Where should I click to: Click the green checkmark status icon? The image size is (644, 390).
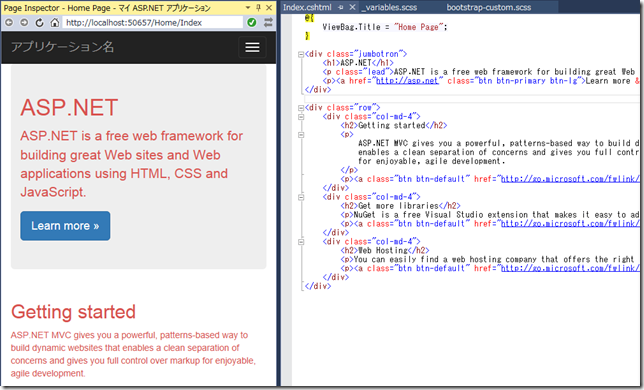252,23
